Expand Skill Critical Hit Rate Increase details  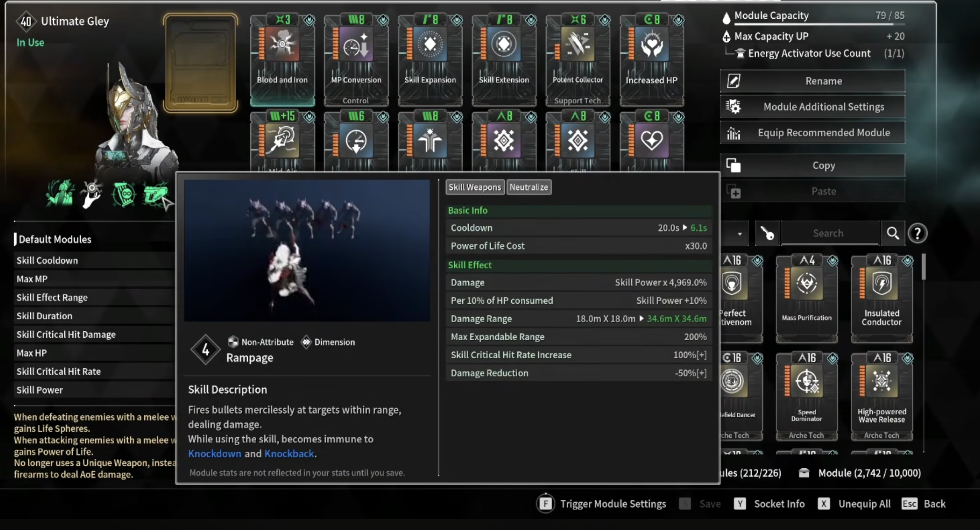(x=702, y=355)
